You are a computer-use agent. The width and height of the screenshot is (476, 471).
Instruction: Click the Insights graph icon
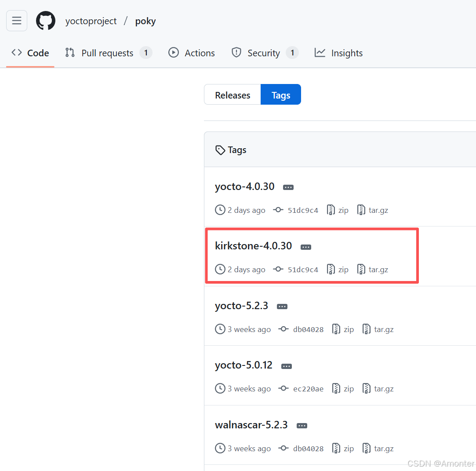point(320,52)
